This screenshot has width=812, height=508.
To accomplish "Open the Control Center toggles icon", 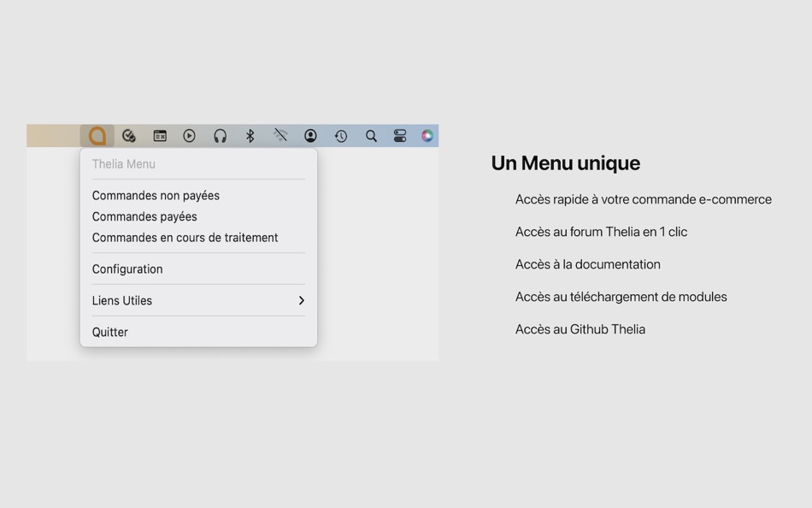I will pyautogui.click(x=400, y=136).
